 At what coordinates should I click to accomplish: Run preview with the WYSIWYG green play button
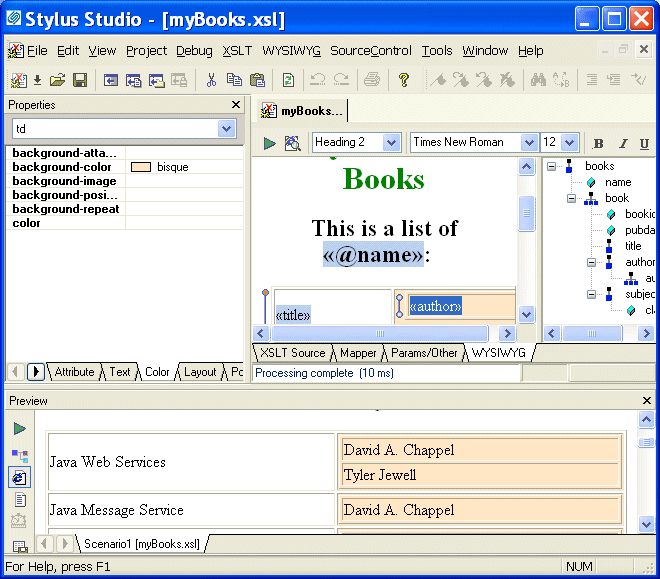(x=269, y=143)
